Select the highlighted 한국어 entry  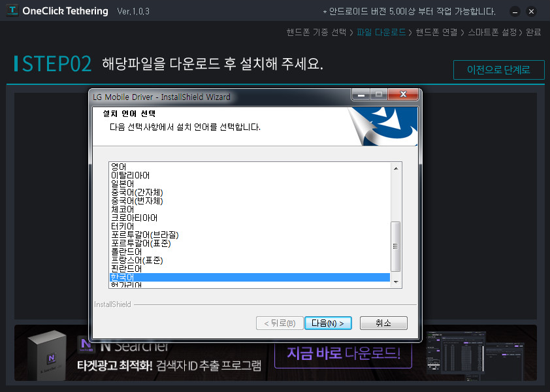[x=250, y=277]
